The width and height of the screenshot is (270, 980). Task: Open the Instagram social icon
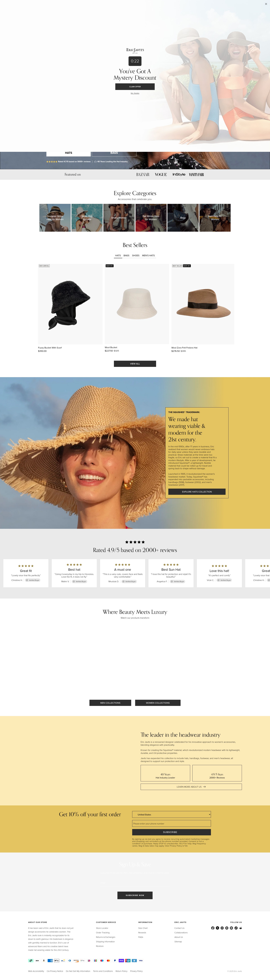click(x=222, y=928)
